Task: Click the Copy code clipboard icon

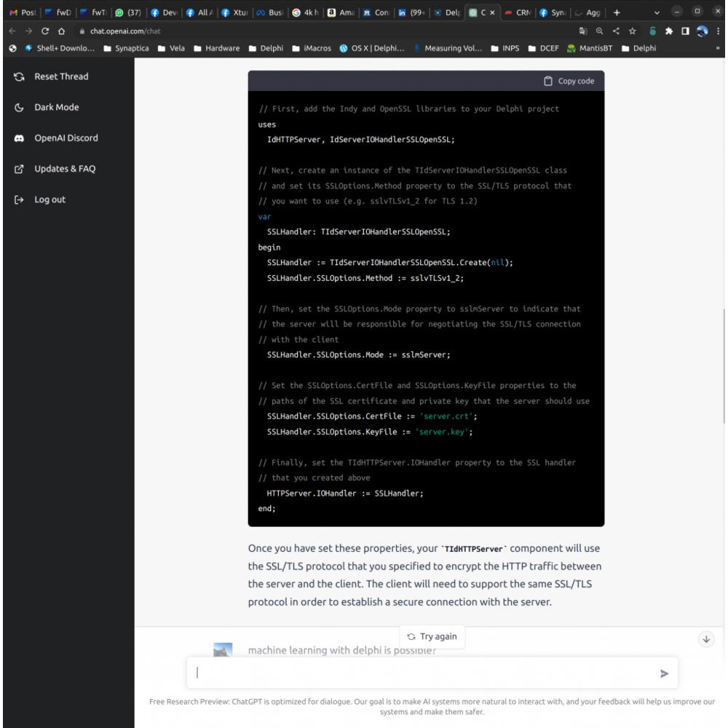Action: pyautogui.click(x=548, y=81)
